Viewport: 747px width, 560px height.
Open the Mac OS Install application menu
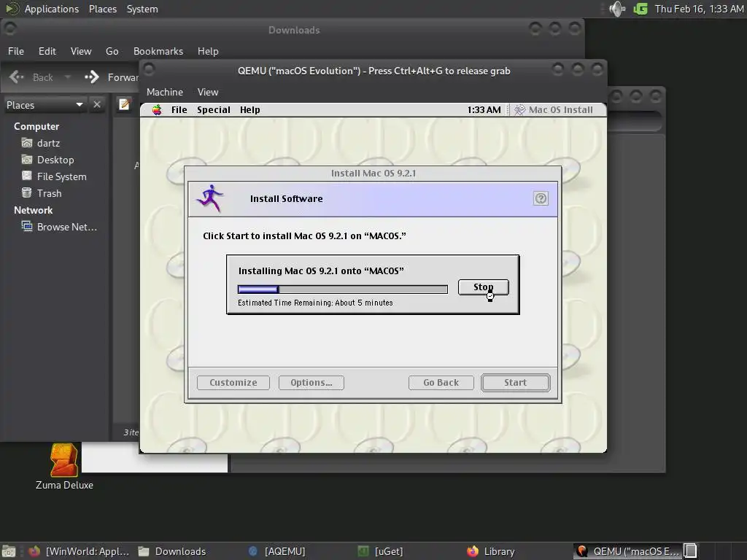pos(555,110)
